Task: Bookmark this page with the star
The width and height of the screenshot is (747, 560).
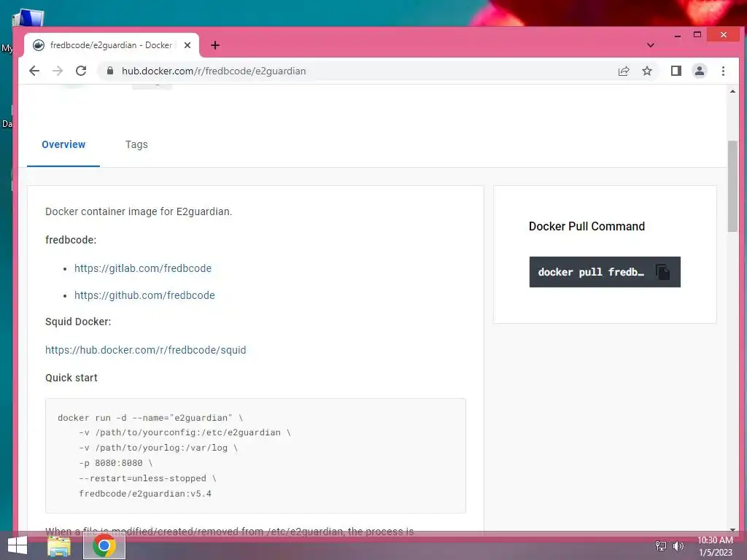Action: click(647, 71)
